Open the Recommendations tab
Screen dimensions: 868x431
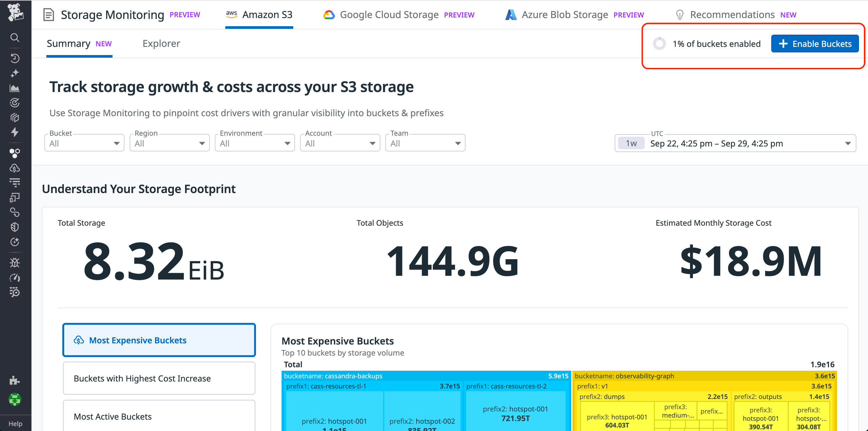tap(732, 15)
